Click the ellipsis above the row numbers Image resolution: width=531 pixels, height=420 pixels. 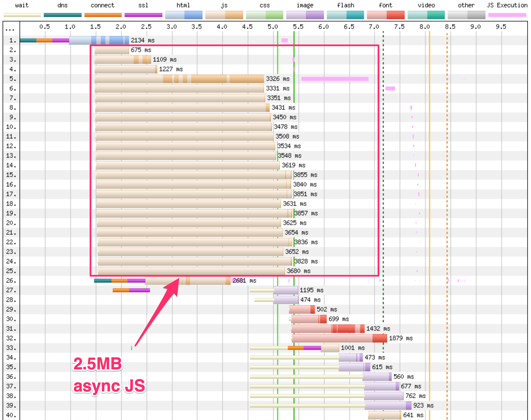(10, 29)
